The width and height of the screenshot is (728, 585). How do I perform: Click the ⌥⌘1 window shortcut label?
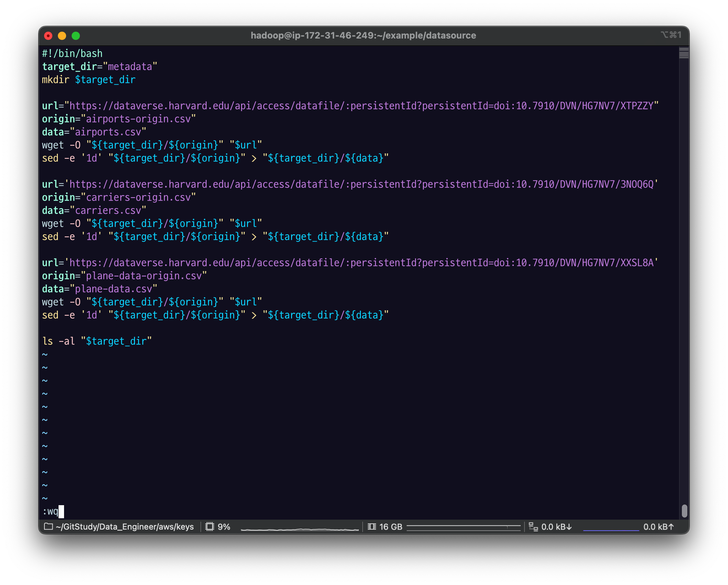tap(670, 35)
